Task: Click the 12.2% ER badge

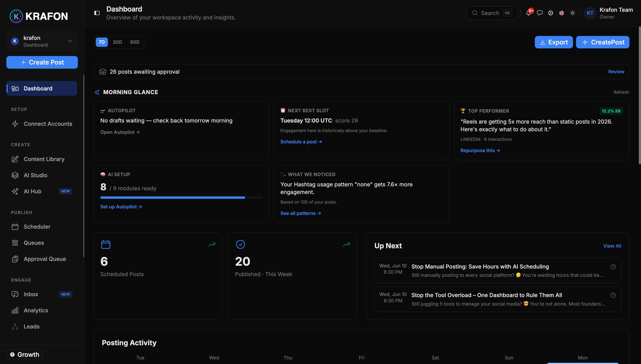Action: (611, 111)
